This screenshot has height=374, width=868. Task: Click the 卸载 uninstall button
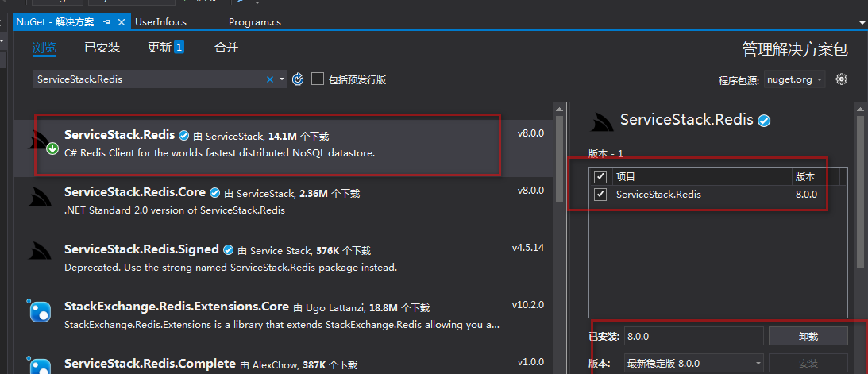click(x=808, y=336)
